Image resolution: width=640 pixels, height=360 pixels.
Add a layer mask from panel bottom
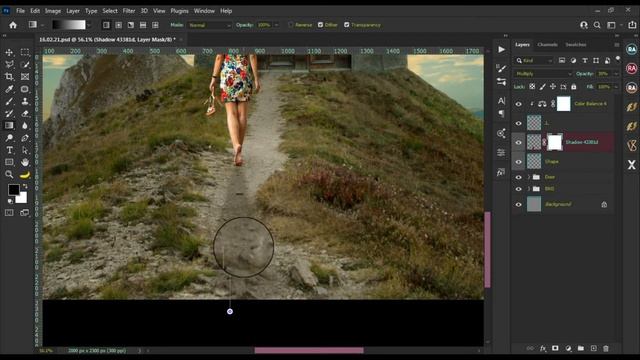(555, 348)
